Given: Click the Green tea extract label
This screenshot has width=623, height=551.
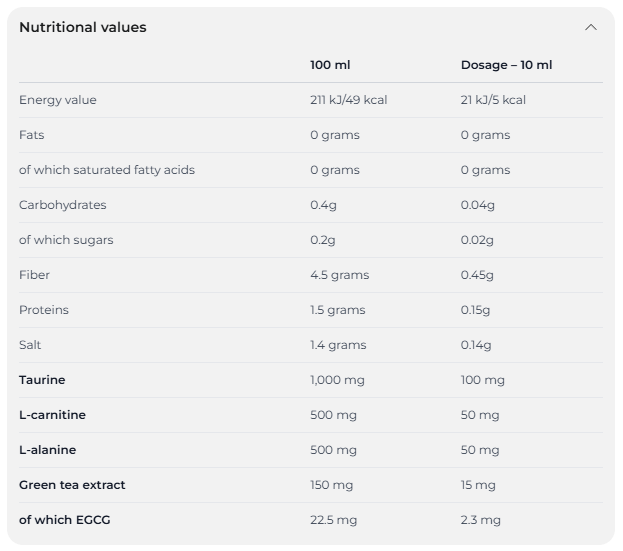Looking at the screenshot, I should point(72,485).
